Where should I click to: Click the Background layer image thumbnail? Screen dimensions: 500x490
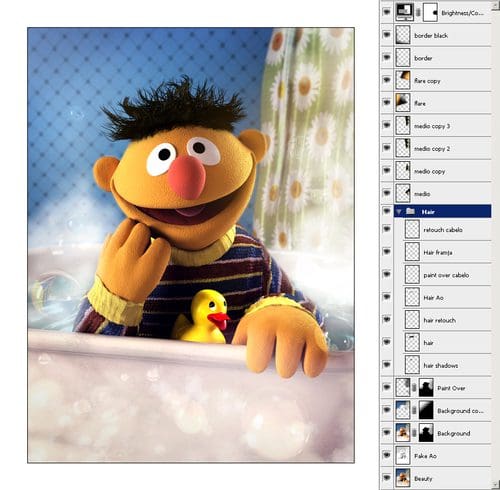[x=403, y=433]
